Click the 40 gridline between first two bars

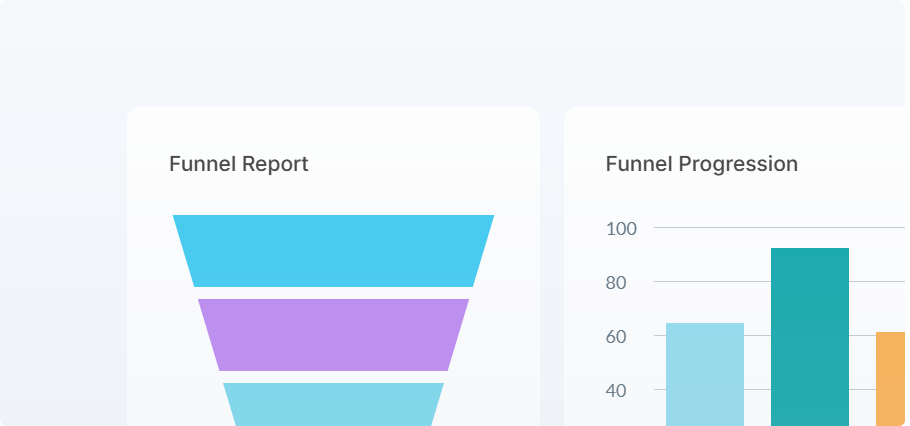[x=757, y=390]
